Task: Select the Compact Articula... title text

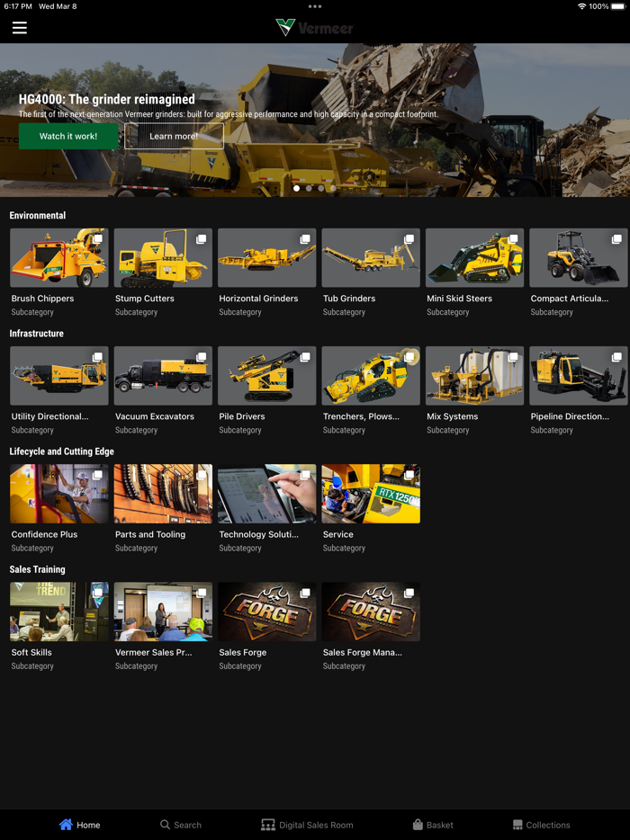Action: tap(570, 299)
